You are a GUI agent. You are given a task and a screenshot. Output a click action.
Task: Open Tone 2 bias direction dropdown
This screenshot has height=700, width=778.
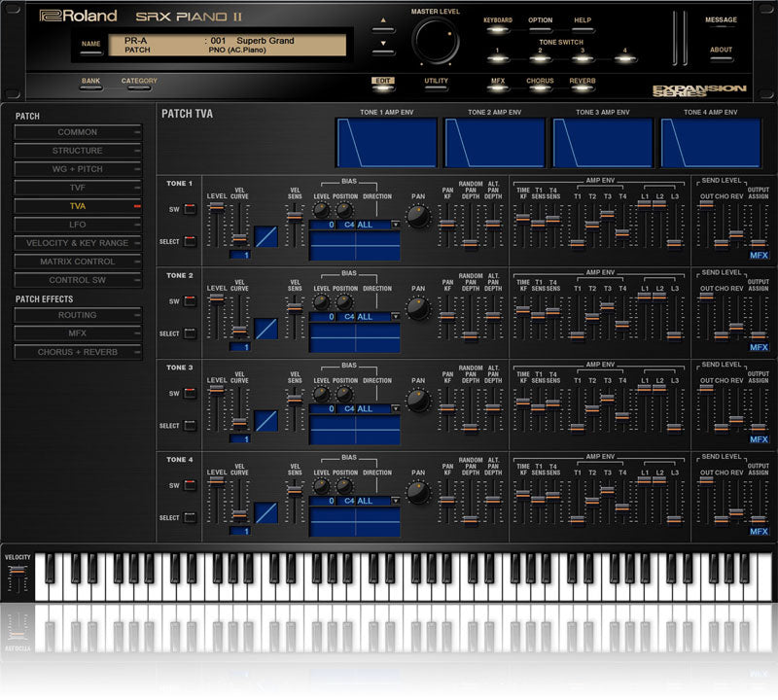pos(396,317)
